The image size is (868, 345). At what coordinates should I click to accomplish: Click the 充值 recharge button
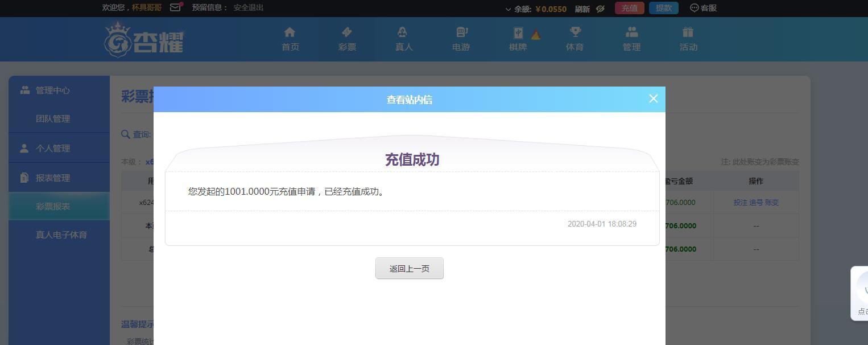(x=629, y=8)
